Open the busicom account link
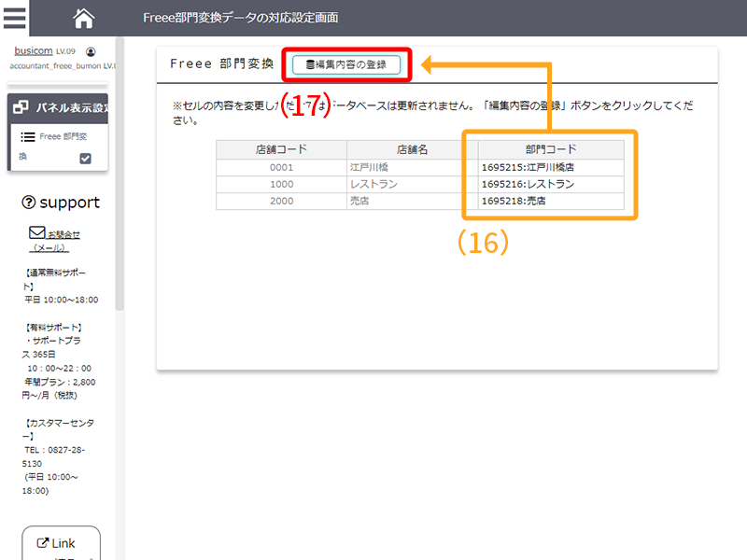This screenshot has width=747, height=560. (34, 51)
